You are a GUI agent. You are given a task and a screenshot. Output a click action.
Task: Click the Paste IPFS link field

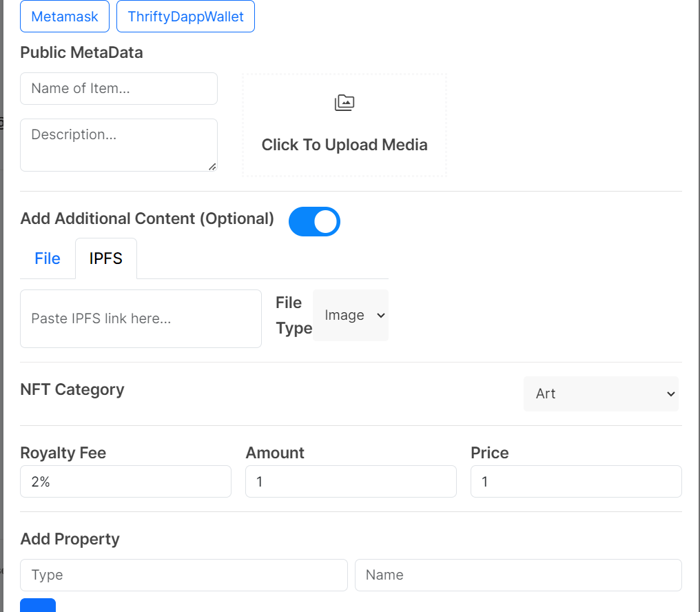click(141, 318)
